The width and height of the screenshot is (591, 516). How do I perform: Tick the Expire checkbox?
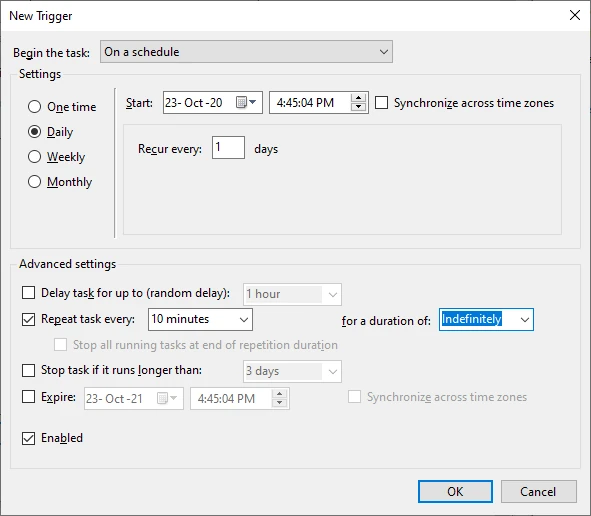28,397
